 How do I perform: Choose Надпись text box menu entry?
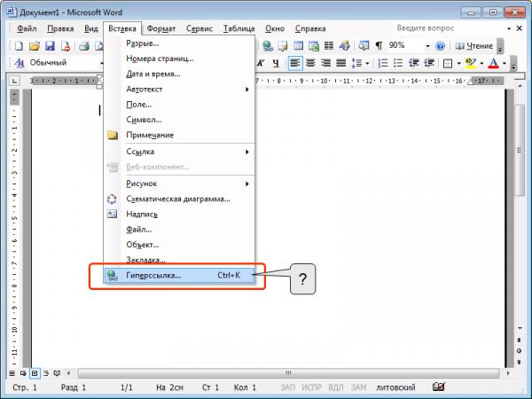(179, 214)
